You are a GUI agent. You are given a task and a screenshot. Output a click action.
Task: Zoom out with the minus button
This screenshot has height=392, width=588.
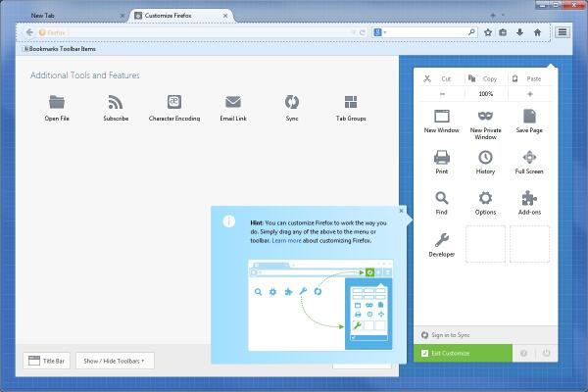tap(443, 94)
